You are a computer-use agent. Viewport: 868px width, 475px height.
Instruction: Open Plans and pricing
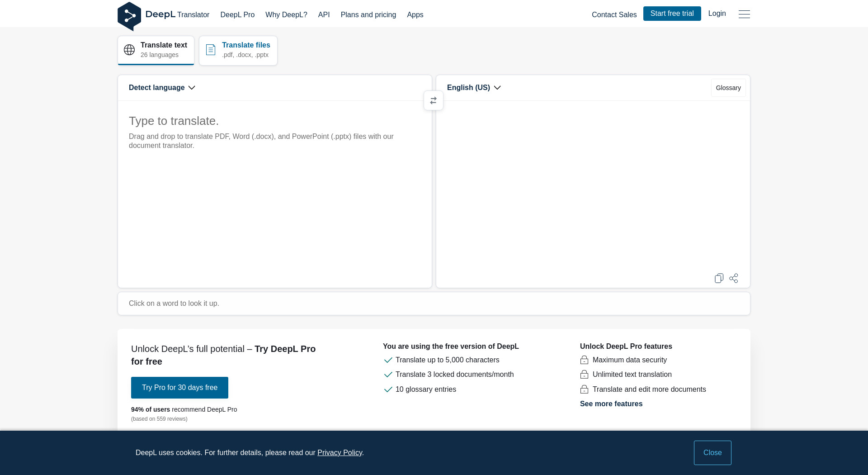(x=368, y=14)
